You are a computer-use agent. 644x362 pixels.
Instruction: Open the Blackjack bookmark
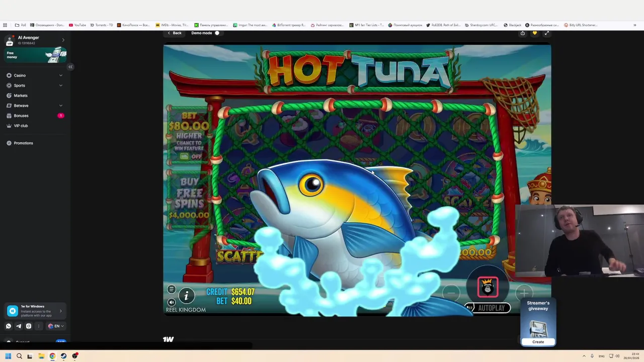(x=512, y=25)
